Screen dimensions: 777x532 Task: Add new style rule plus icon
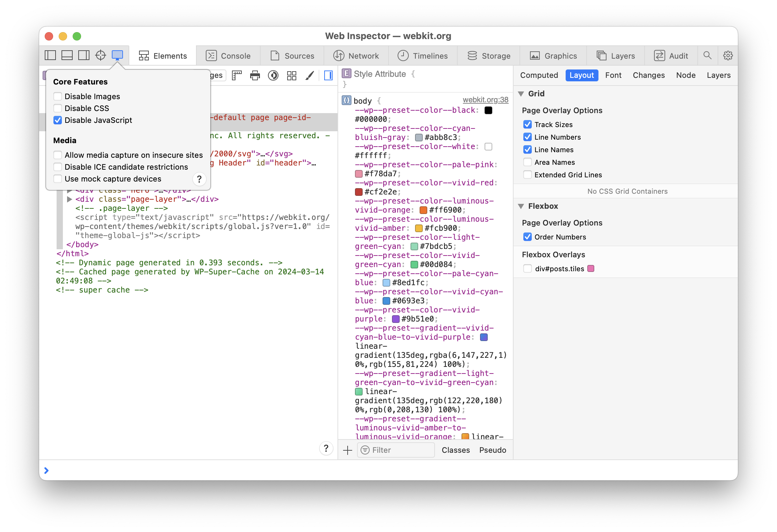(x=348, y=450)
